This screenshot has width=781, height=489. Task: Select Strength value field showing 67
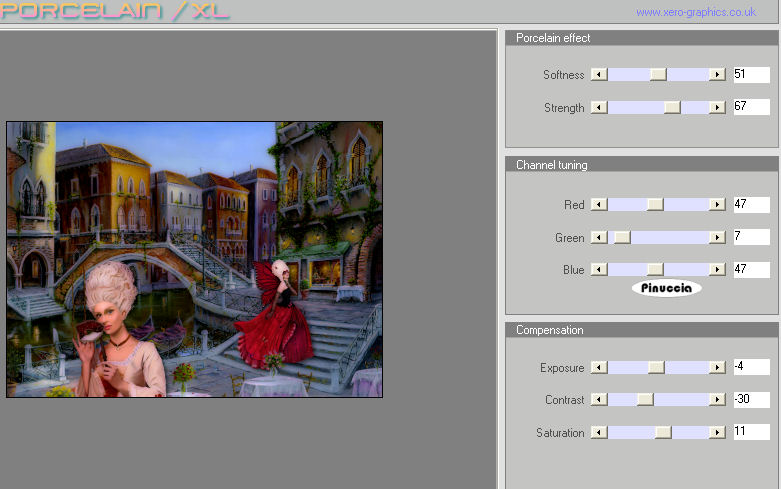(x=752, y=107)
